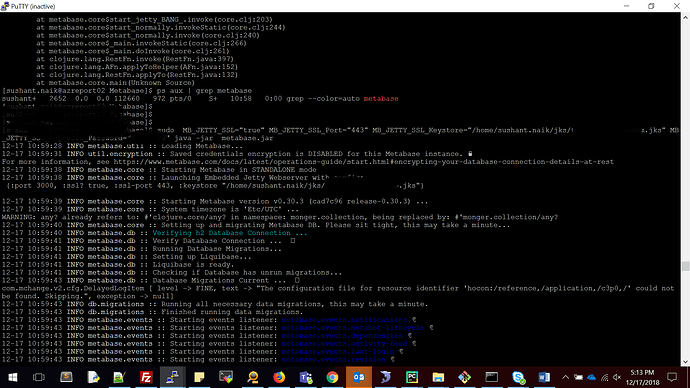Open OneDrive from the system tray

(x=591, y=377)
